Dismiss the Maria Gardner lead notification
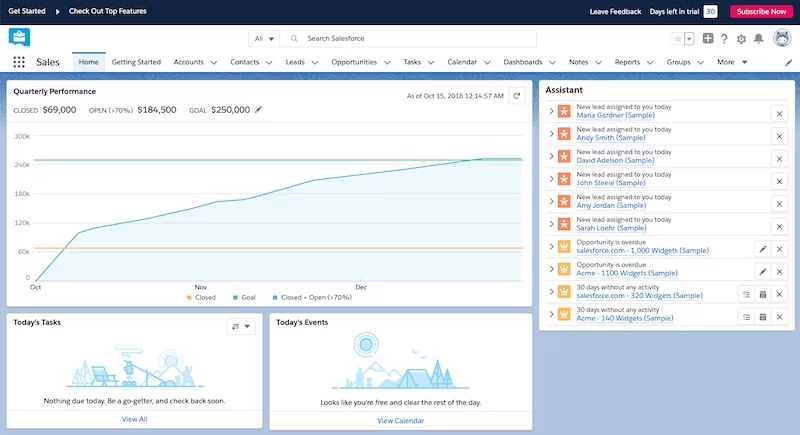This screenshot has width=800, height=435. (x=779, y=114)
